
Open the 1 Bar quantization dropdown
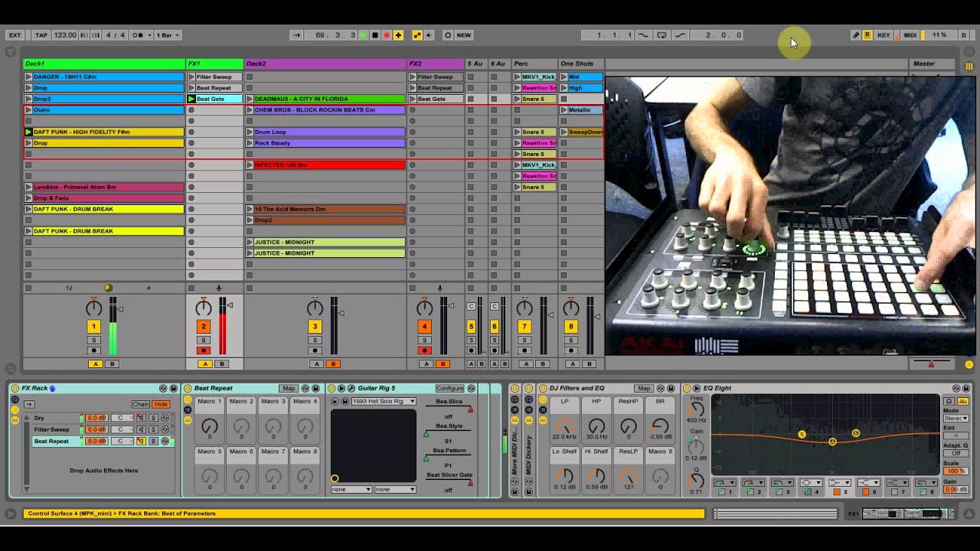click(168, 35)
